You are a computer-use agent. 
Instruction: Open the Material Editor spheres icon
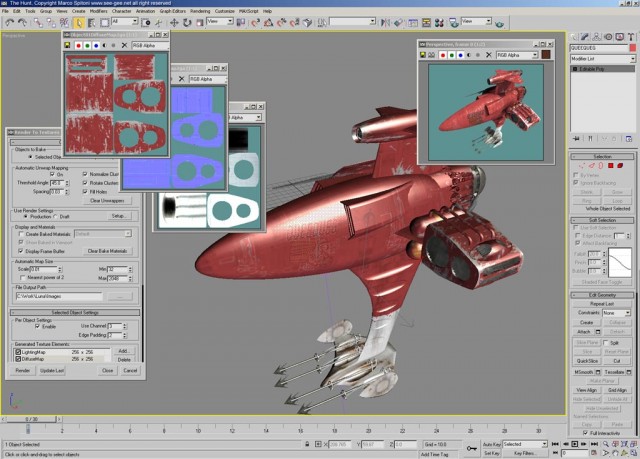pyautogui.click(x=439, y=22)
